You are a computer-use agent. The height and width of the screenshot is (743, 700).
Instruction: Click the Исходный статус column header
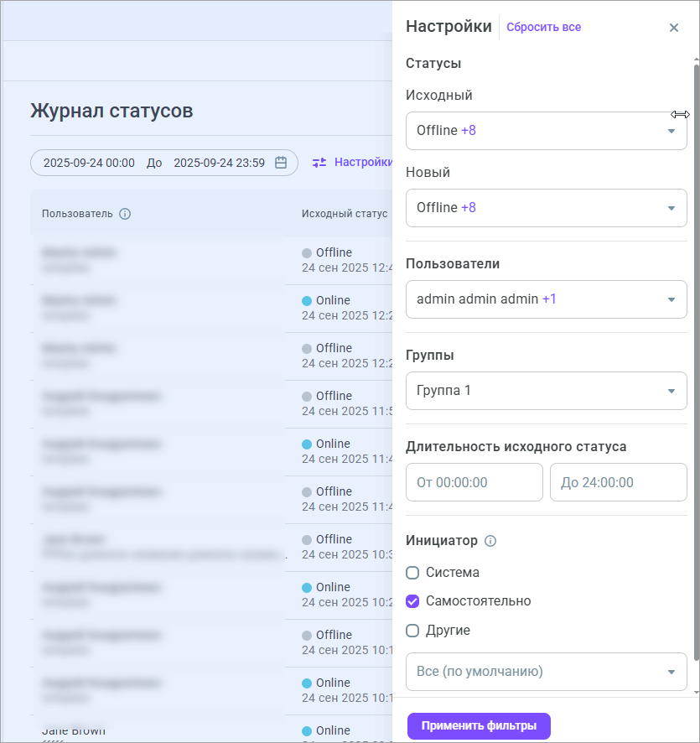coord(345,214)
